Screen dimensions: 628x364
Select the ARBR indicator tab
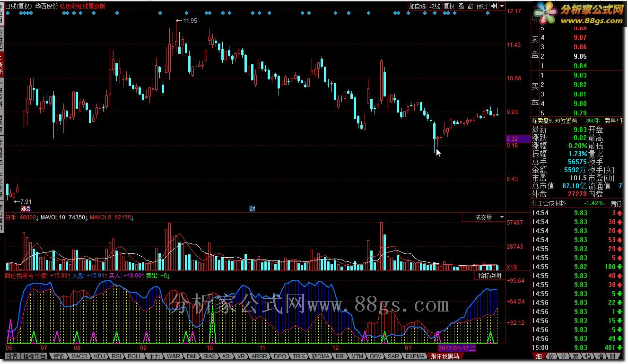[259, 356]
